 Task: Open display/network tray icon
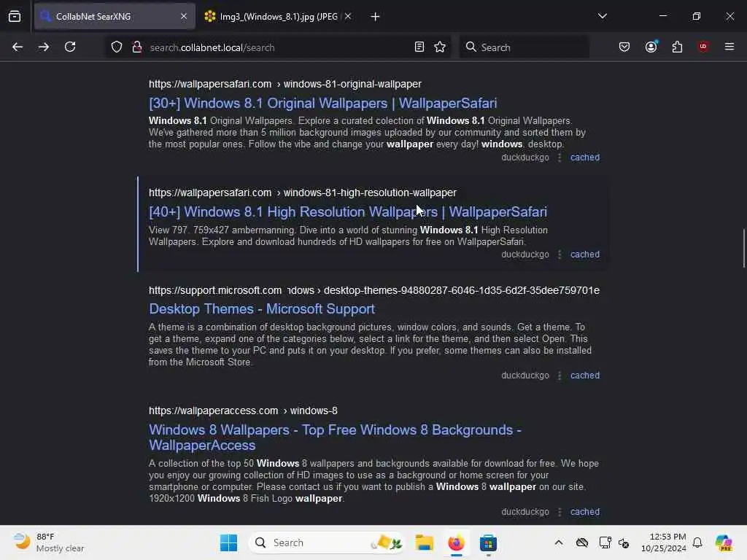tap(605, 542)
